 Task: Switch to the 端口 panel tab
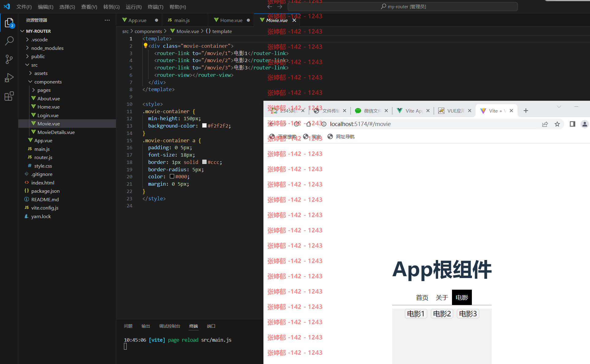pos(211,326)
